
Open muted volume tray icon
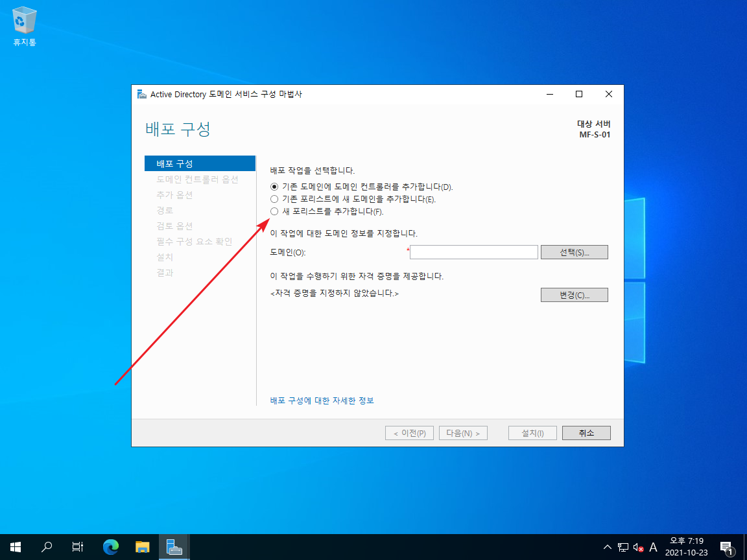click(638, 547)
